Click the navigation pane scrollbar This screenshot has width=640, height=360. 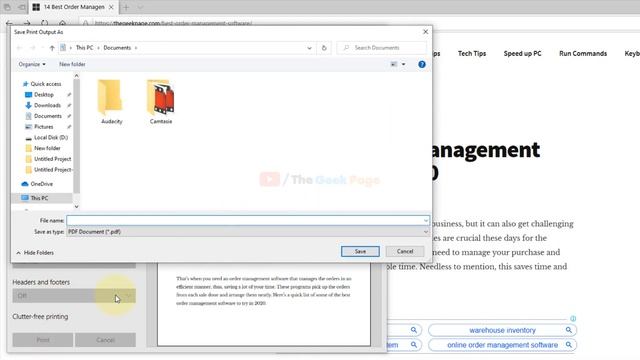[x=76, y=136]
